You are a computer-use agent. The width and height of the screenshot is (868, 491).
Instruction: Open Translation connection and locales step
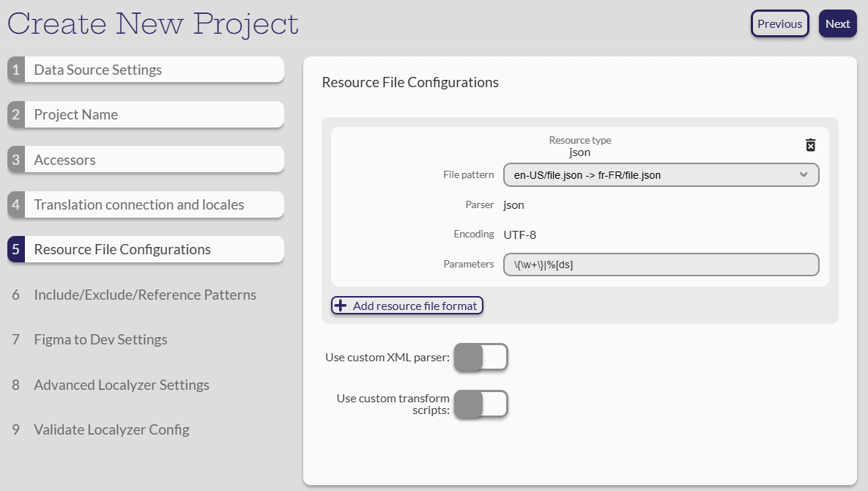coord(139,204)
